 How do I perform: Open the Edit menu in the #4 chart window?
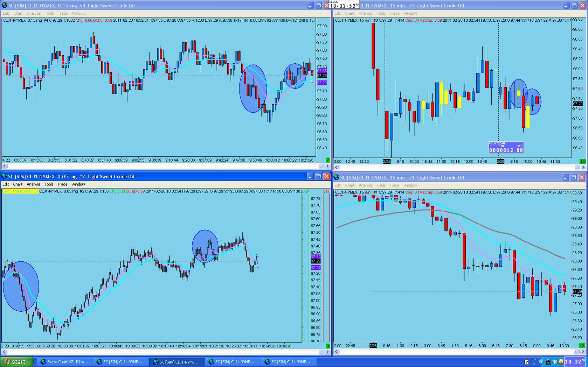6,13
